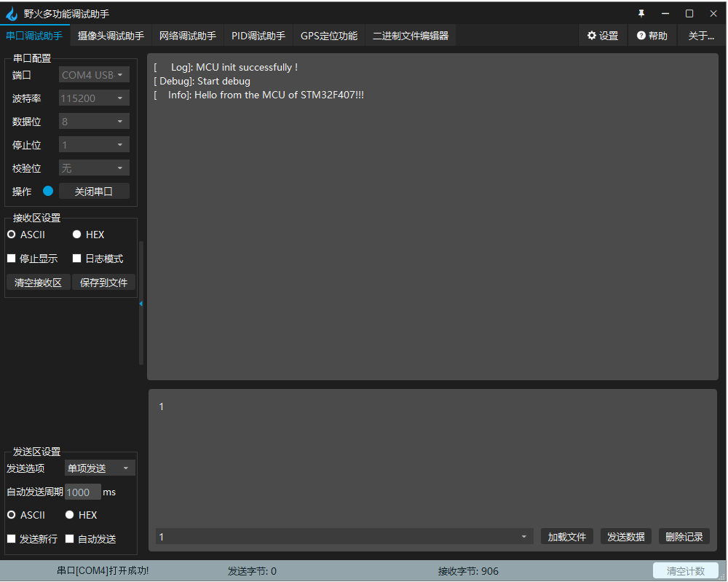728x582 pixels.
Task: Switch to the 摄像头调试助手 tab
Action: point(110,34)
